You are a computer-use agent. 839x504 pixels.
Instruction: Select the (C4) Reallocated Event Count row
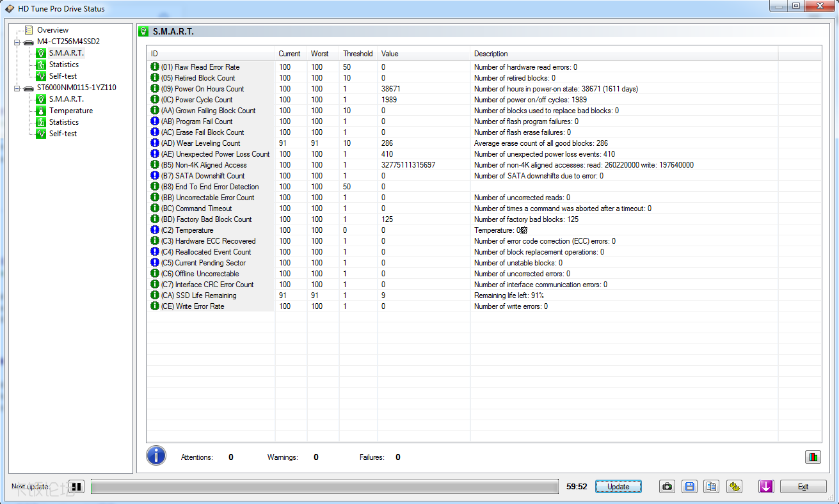click(x=484, y=251)
